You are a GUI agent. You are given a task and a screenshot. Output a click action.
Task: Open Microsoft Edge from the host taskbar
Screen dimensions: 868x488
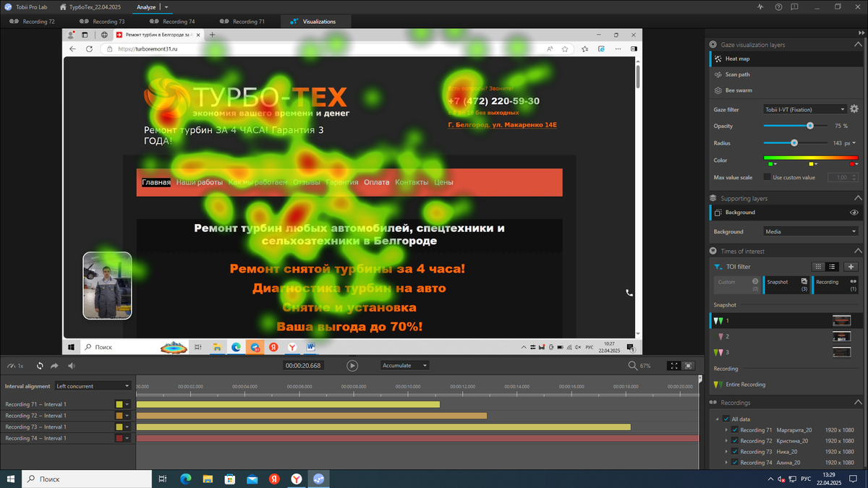[x=185, y=479]
